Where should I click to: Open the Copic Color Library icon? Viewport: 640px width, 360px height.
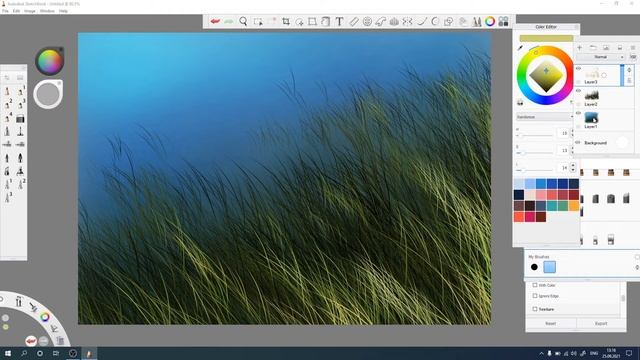(503, 21)
